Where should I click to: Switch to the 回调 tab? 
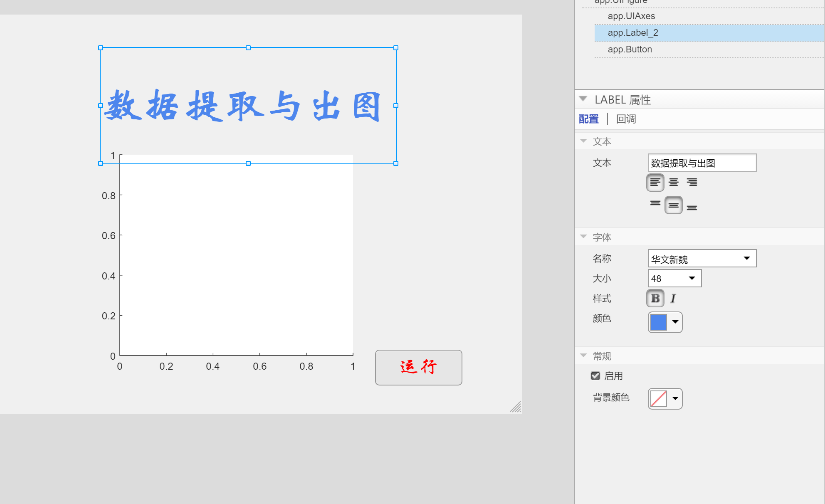point(626,119)
